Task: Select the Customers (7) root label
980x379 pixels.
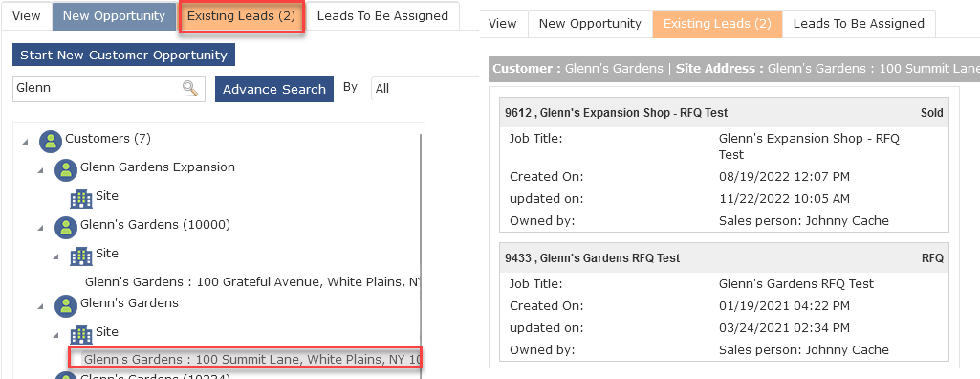Action: [x=108, y=139]
